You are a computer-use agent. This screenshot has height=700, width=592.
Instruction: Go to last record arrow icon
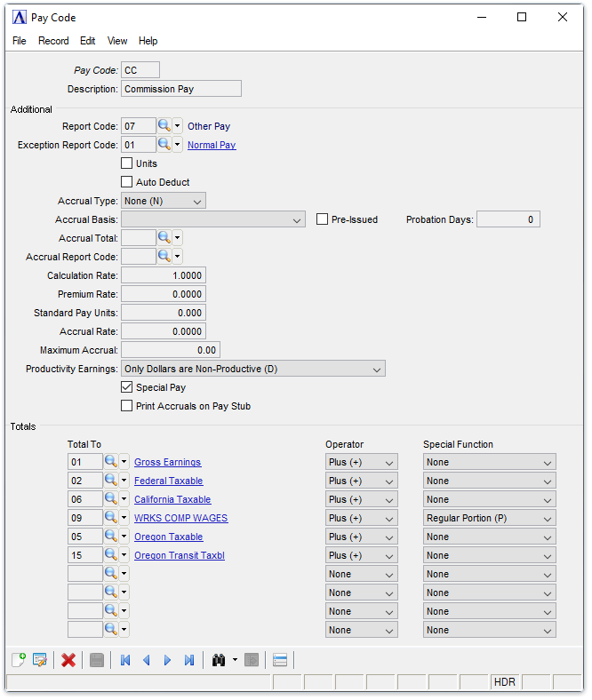coord(189,660)
